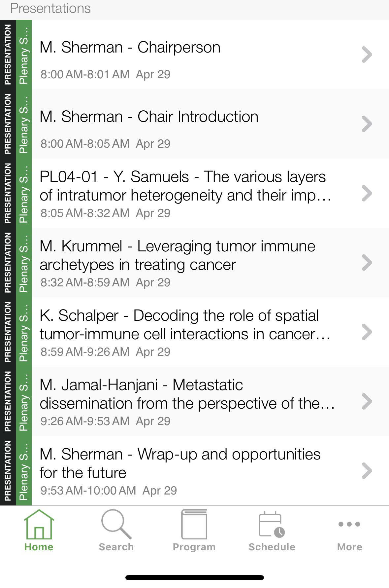Tap chevron beside K. Schalper presentation

[367, 332]
